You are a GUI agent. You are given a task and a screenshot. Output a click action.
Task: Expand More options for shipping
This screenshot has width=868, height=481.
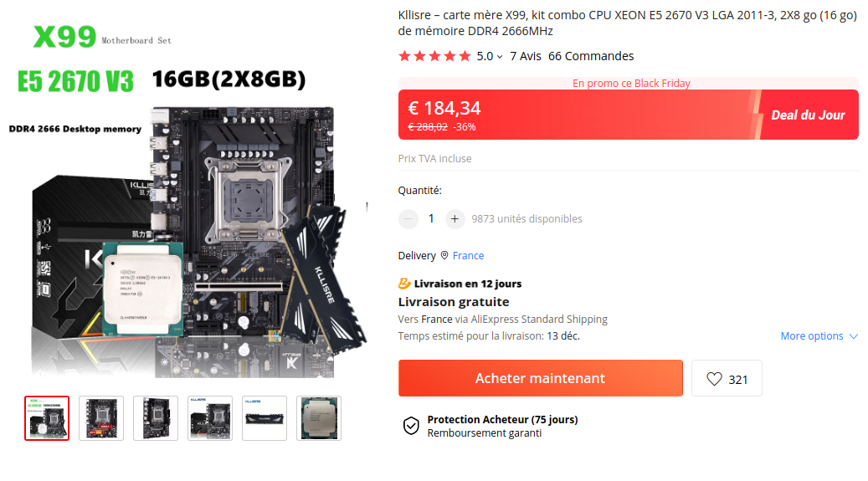pos(819,336)
